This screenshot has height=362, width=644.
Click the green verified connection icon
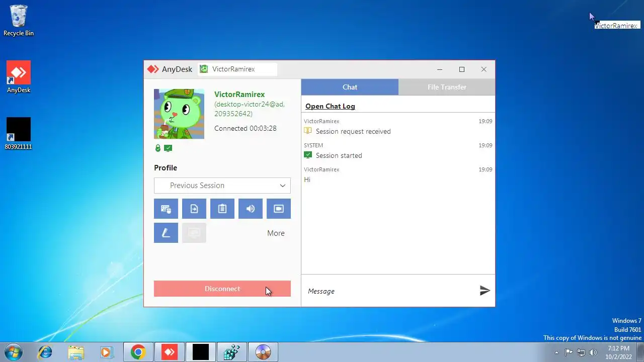tap(168, 148)
